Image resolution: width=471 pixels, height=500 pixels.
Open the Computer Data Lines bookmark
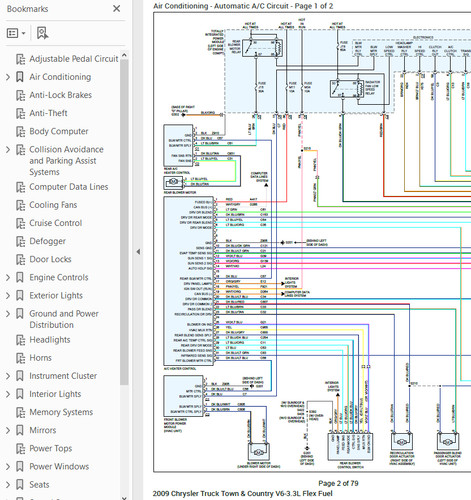point(69,187)
